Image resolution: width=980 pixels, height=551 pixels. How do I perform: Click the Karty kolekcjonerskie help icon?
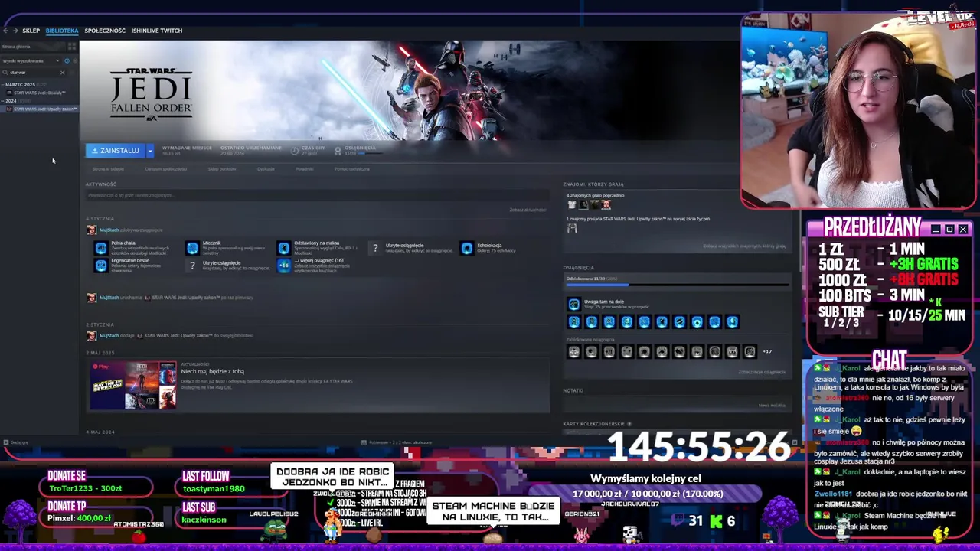coord(629,424)
